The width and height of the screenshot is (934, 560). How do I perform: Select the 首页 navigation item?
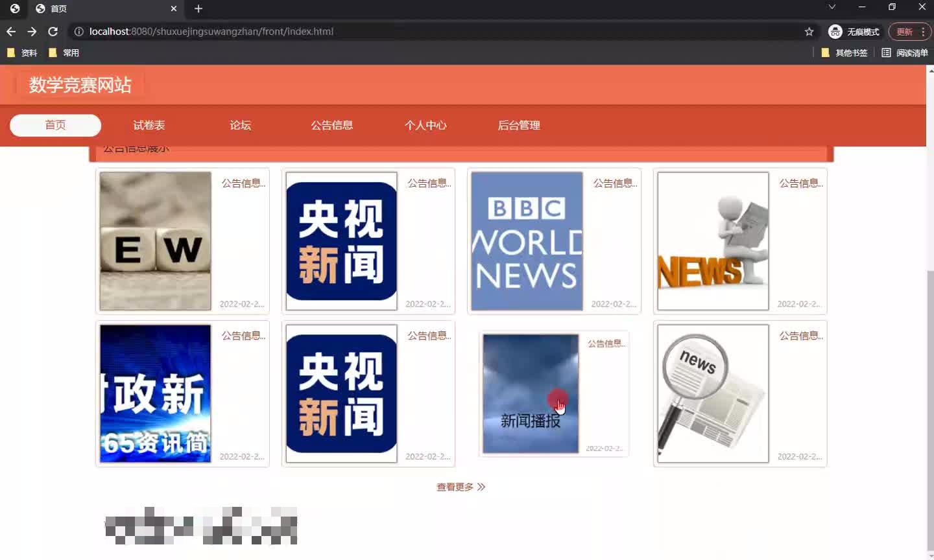click(x=56, y=125)
